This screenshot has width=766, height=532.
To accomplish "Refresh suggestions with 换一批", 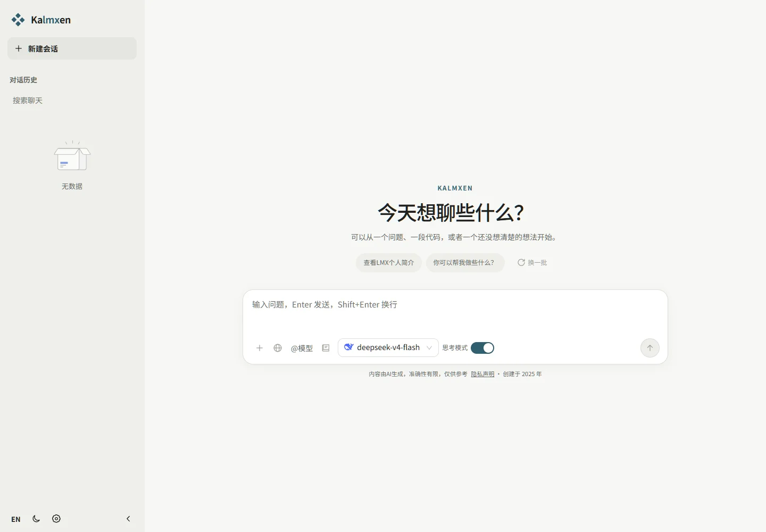I will tap(532, 263).
